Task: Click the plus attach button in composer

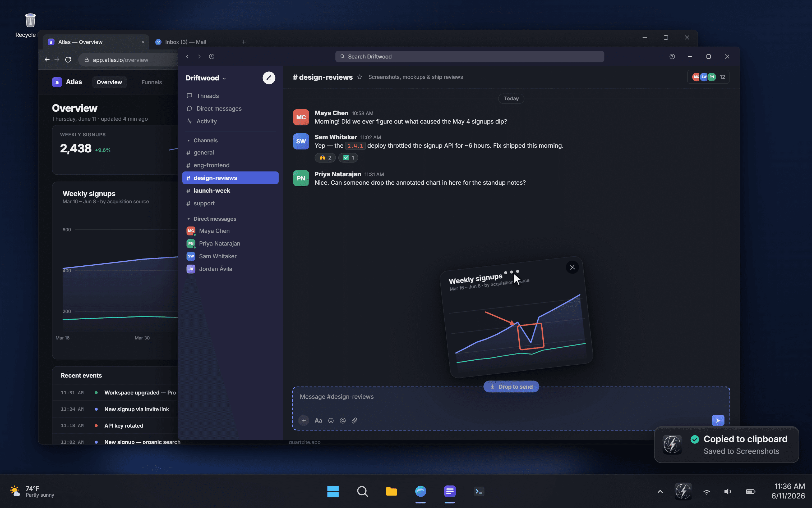Action: point(304,420)
